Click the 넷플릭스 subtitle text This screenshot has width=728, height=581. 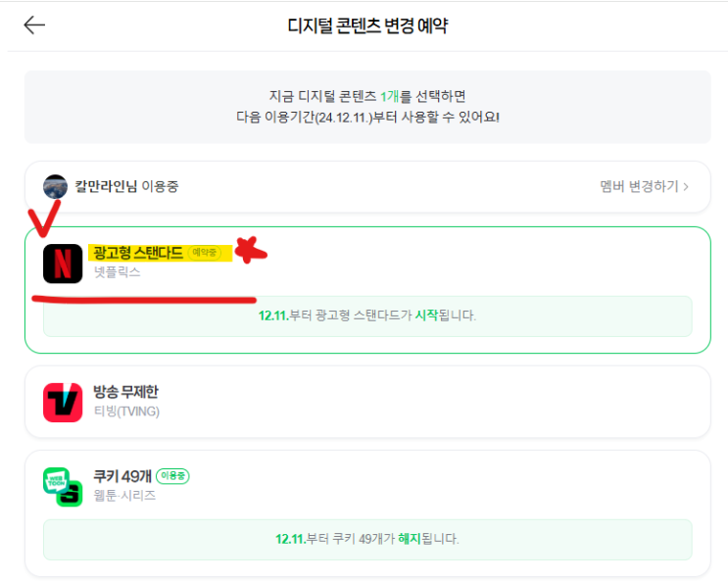point(117,272)
